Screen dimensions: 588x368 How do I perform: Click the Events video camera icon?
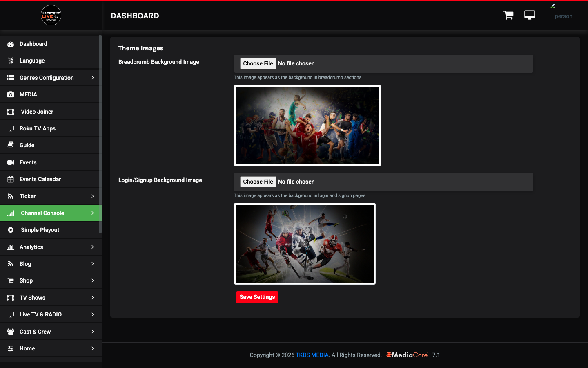coord(11,162)
